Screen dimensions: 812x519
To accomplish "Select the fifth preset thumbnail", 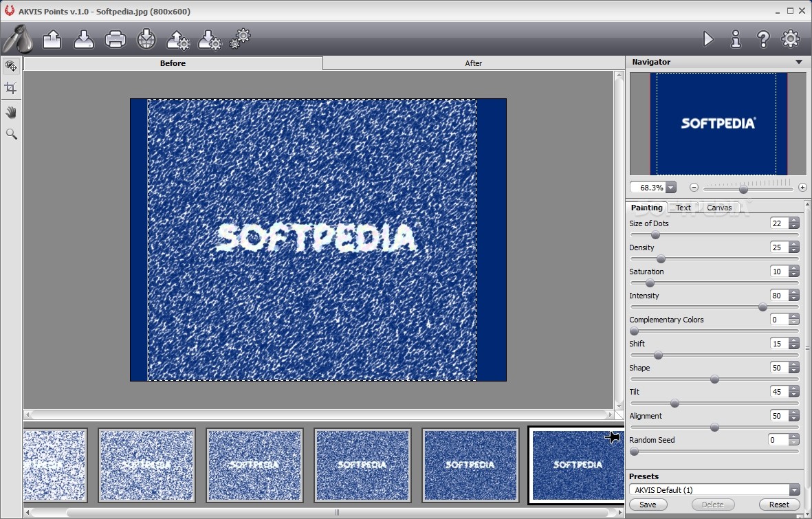I will 470,465.
